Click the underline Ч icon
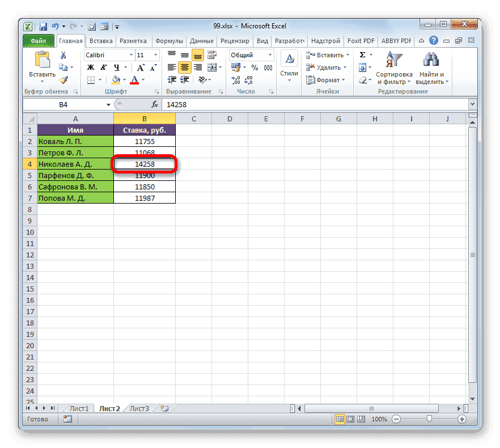Image resolution: width=500 pixels, height=448 pixels. click(117, 67)
